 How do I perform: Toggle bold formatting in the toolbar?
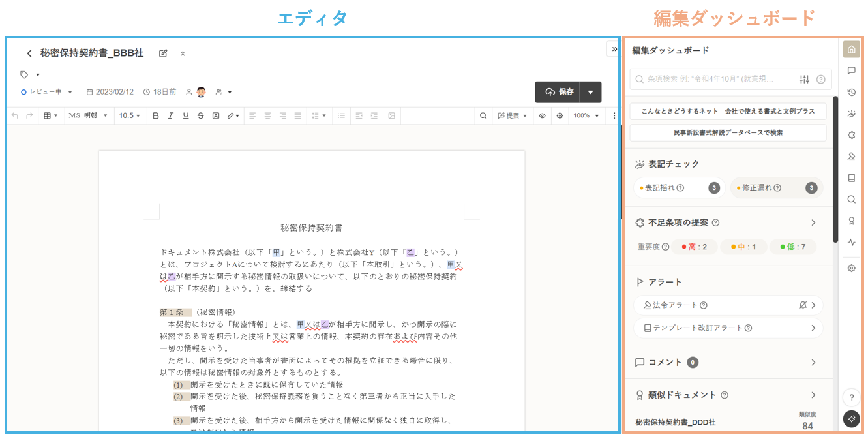(156, 115)
